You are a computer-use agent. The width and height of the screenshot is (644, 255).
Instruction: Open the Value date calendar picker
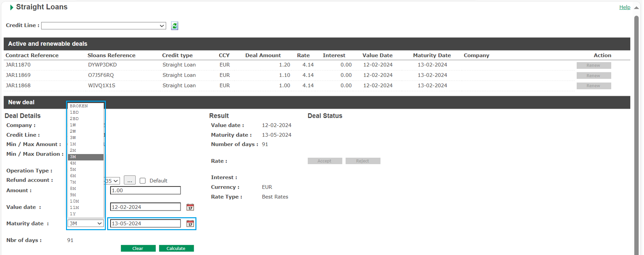tap(190, 207)
